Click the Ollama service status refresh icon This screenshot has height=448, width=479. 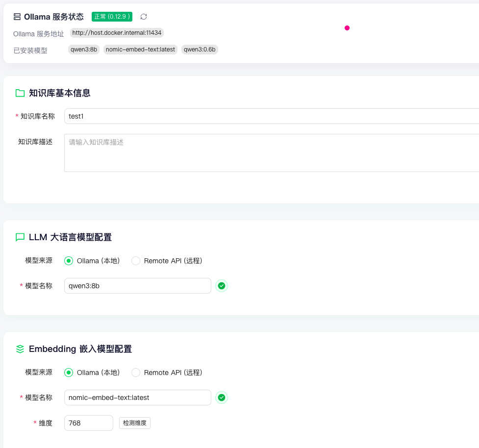pos(143,16)
